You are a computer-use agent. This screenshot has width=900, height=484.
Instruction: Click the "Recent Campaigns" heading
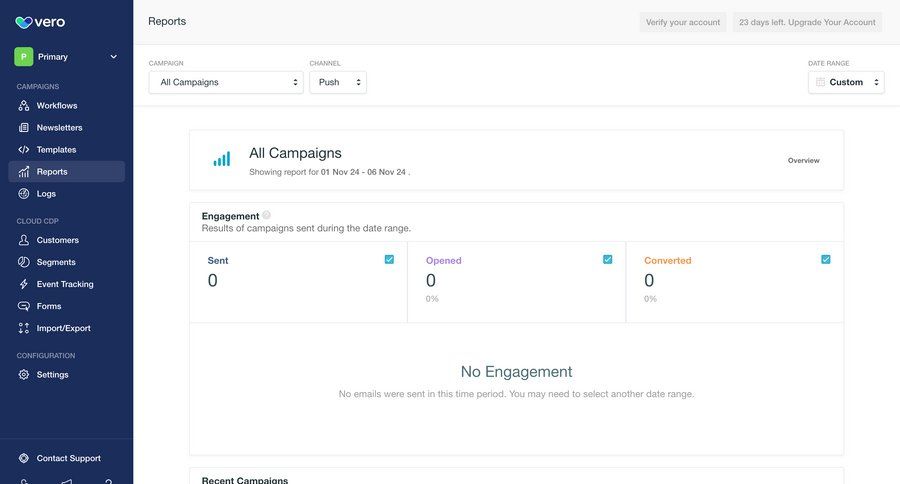pyautogui.click(x=245, y=480)
